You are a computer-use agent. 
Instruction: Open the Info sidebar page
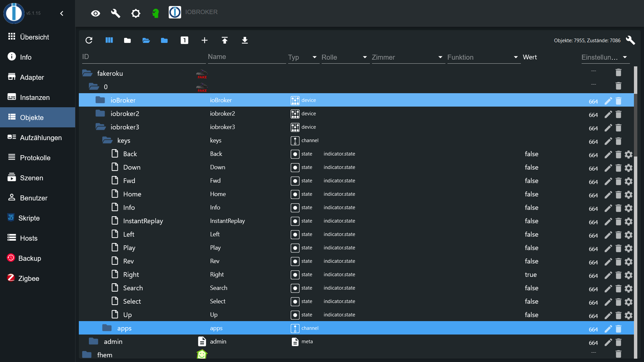click(38, 57)
